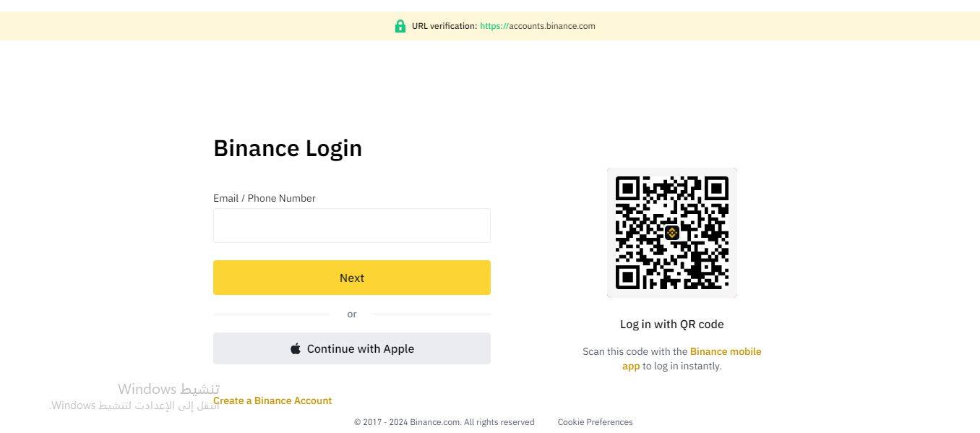Image resolution: width=980 pixels, height=433 pixels.
Task: Open the Create a Binance Account link
Action: pos(272,400)
